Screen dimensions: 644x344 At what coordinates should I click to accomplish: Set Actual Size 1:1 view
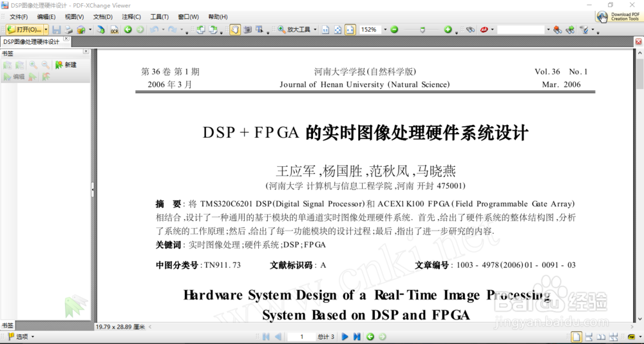coord(325,30)
